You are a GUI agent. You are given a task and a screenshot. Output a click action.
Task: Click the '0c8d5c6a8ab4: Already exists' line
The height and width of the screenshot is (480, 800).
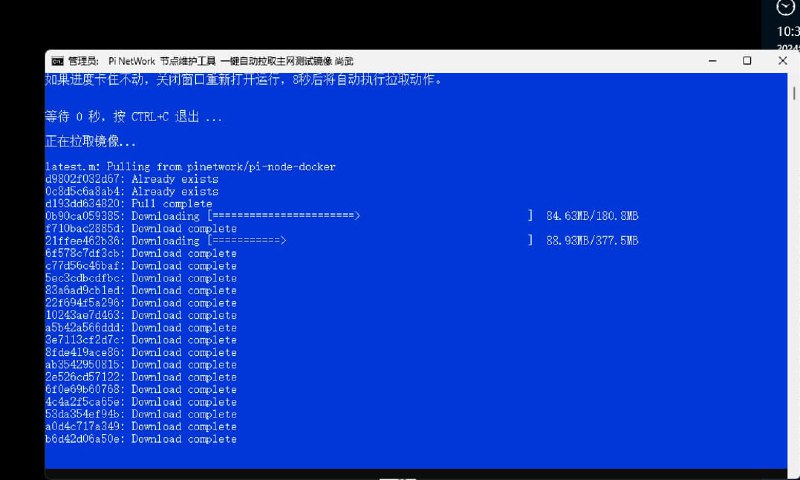(131, 191)
